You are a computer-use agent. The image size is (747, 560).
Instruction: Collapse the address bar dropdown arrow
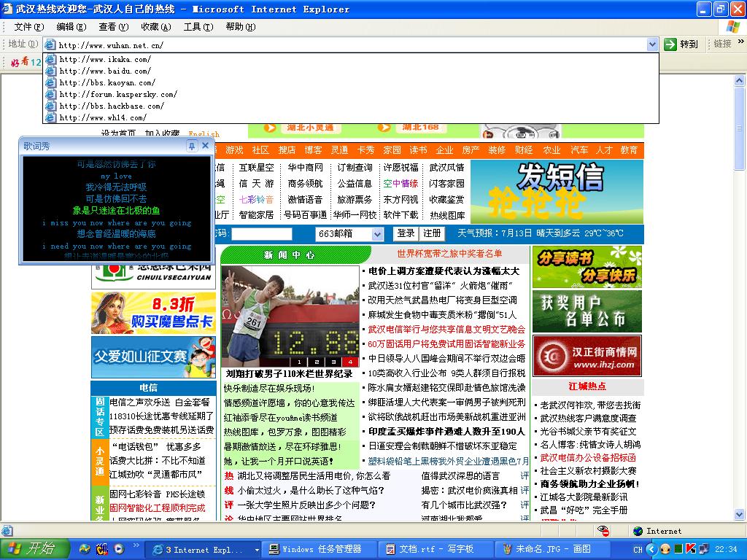click(652, 44)
